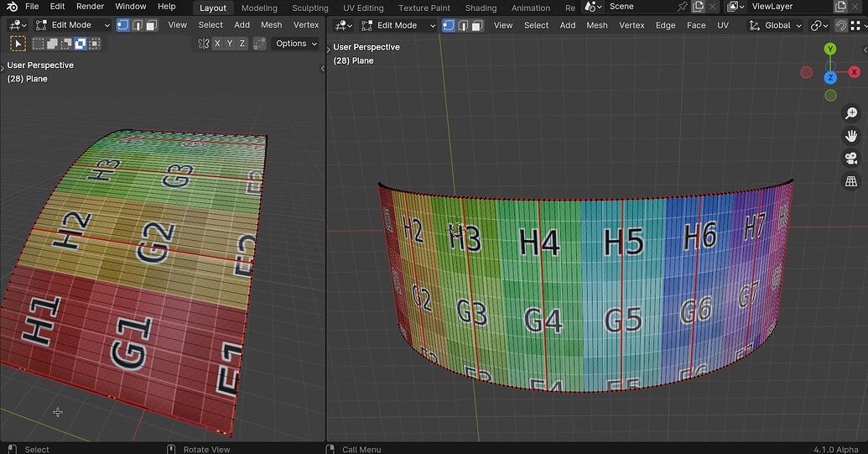
Task: Choose Intersect selection mode icon
Action: (95, 44)
